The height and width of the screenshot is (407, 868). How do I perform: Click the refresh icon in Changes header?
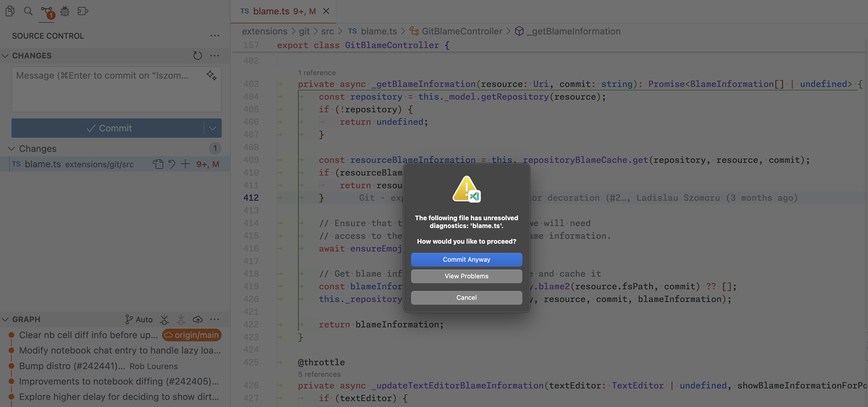(x=197, y=56)
